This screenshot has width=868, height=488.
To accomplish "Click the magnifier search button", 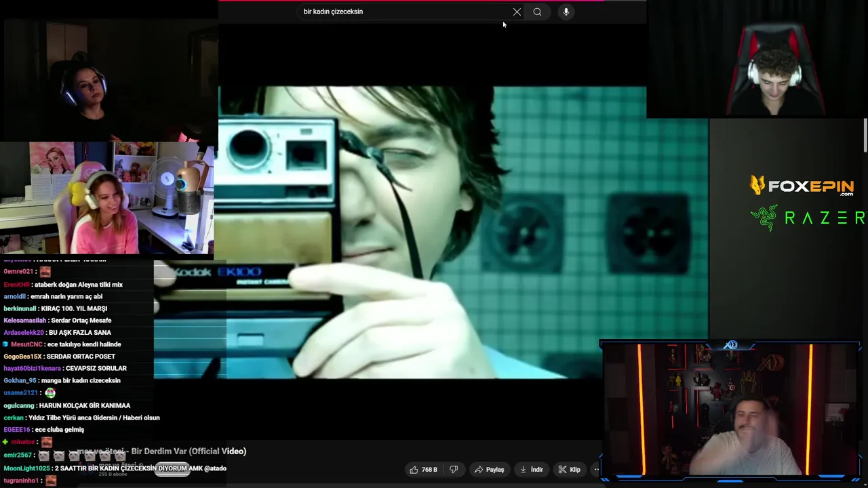I will pyautogui.click(x=537, y=12).
